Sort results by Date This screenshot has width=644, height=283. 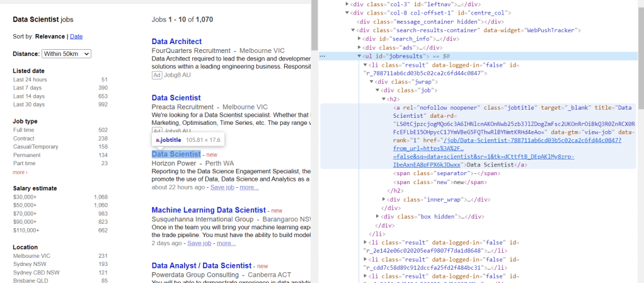pyautogui.click(x=76, y=37)
